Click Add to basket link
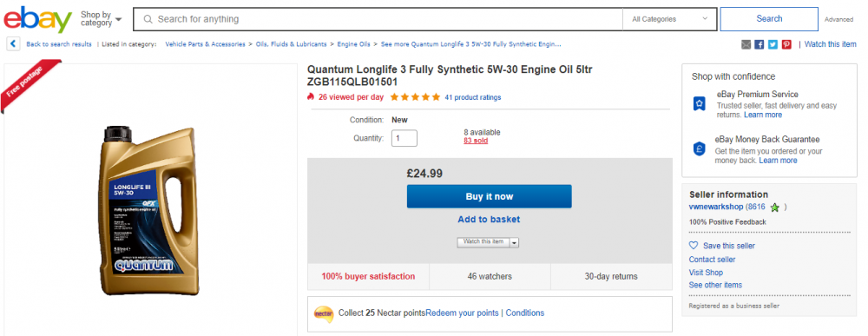This screenshot has height=336, width=868. [x=489, y=219]
